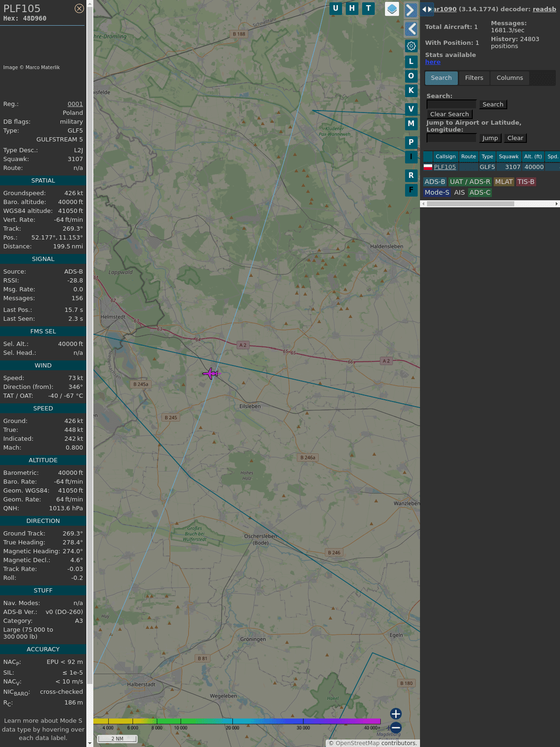Screen dimensions: 560x747
Task: Click the Jump to Airport input field
Action: 452,138
